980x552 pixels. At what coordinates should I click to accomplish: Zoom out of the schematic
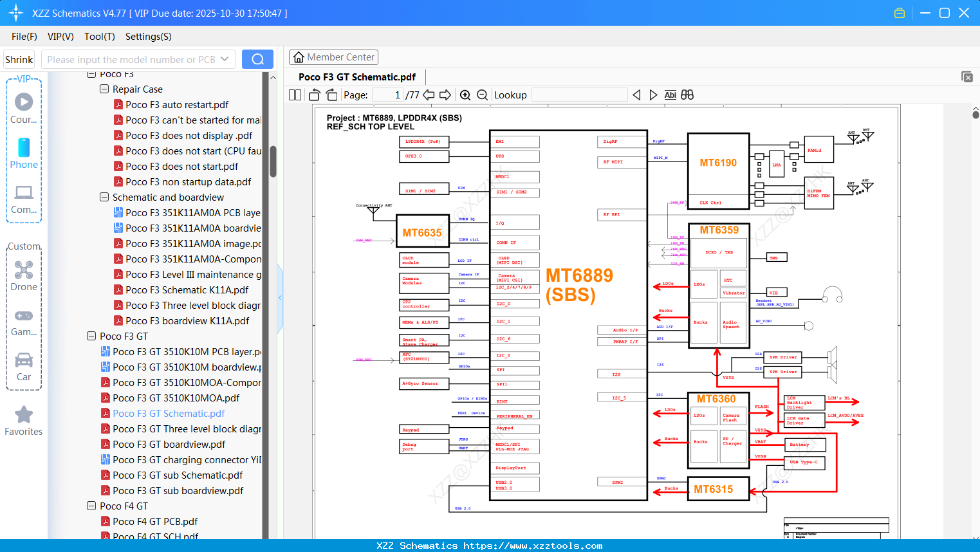(481, 95)
